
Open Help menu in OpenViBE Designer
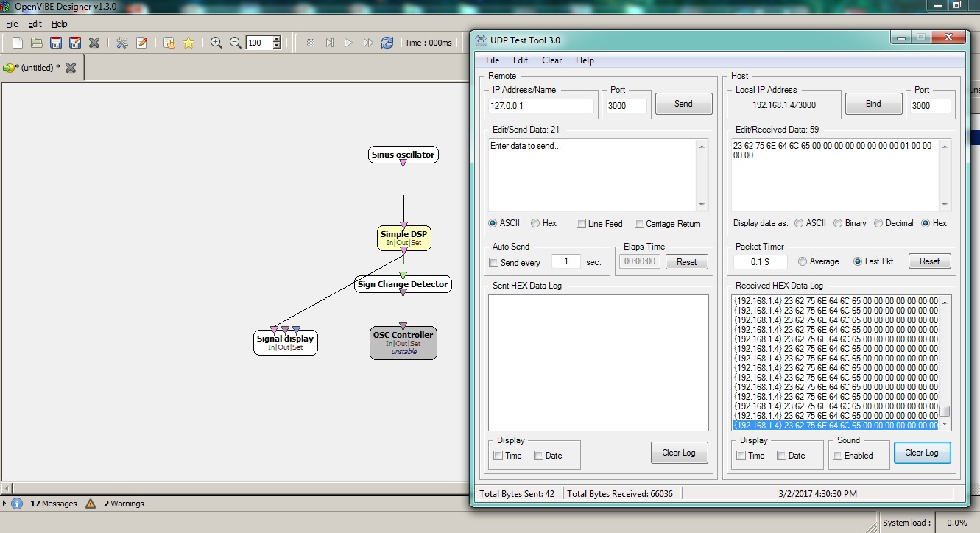[59, 24]
